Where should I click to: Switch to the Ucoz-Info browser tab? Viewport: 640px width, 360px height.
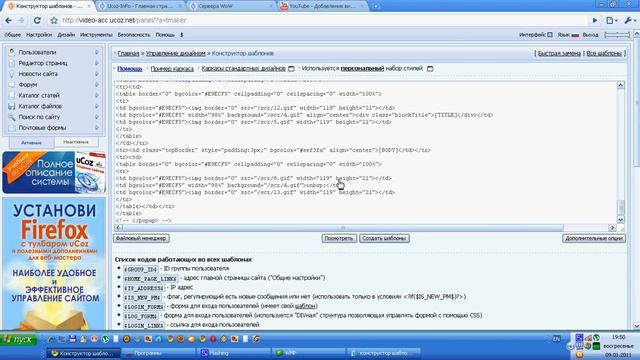pyautogui.click(x=140, y=6)
